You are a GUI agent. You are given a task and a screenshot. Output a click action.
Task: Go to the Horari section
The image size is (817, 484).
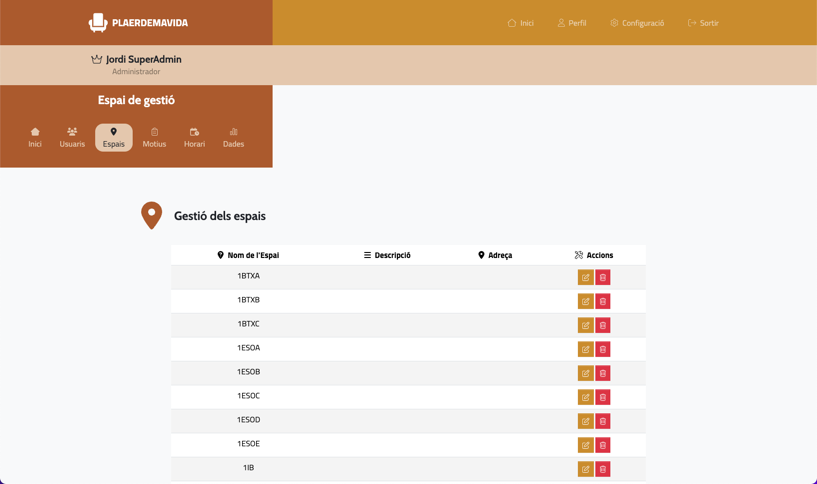coord(194,138)
